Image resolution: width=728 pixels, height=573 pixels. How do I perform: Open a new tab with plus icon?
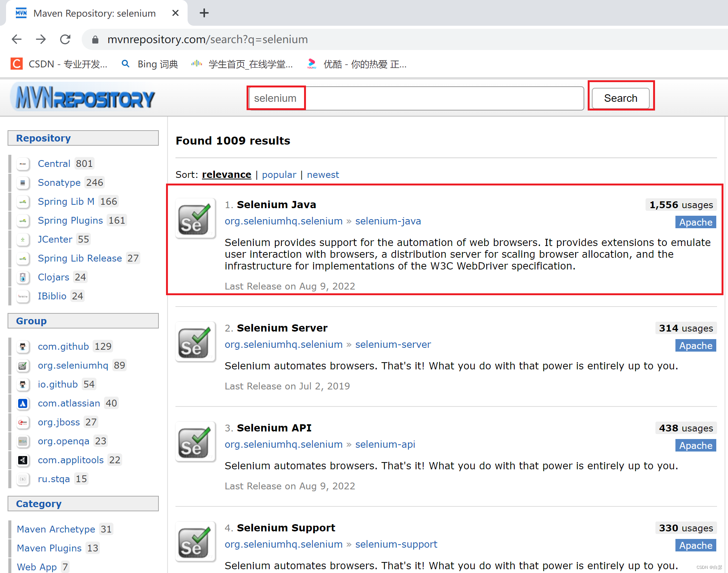pyautogui.click(x=204, y=13)
